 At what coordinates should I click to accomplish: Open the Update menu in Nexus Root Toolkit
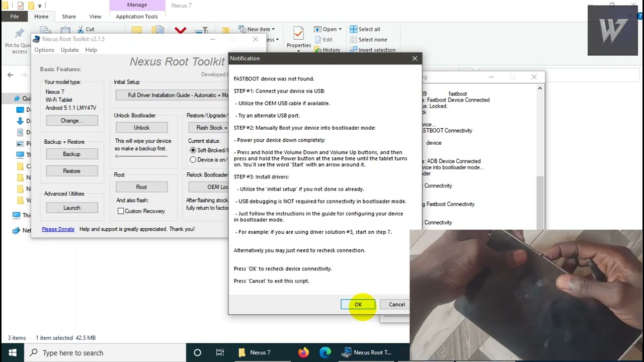(x=69, y=50)
